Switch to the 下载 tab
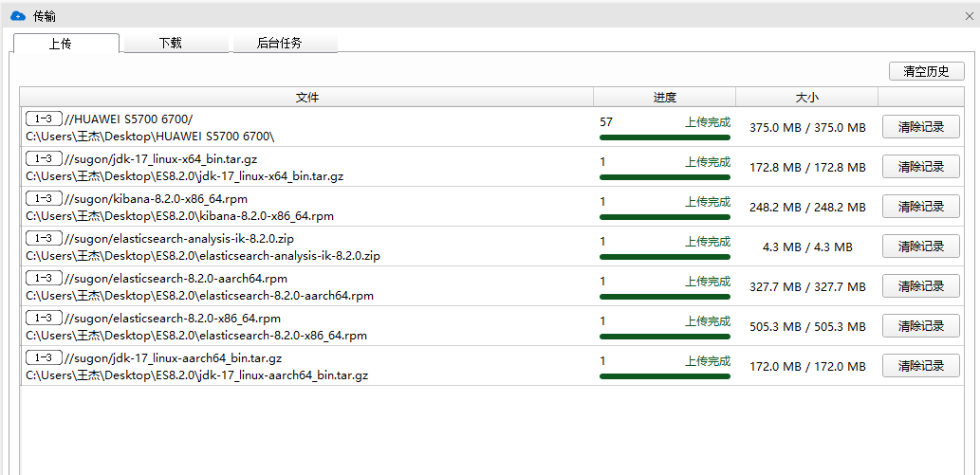This screenshot has height=475, width=980. 171,44
